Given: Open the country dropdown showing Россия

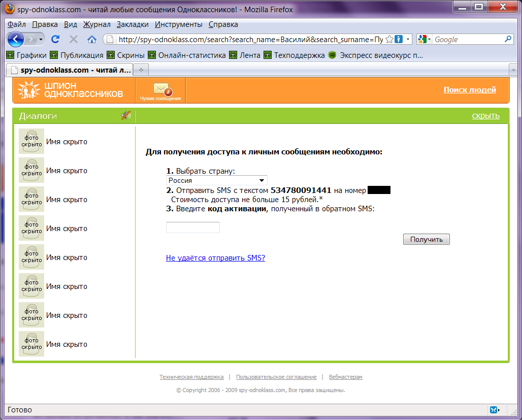Looking at the screenshot, I should click(x=216, y=180).
